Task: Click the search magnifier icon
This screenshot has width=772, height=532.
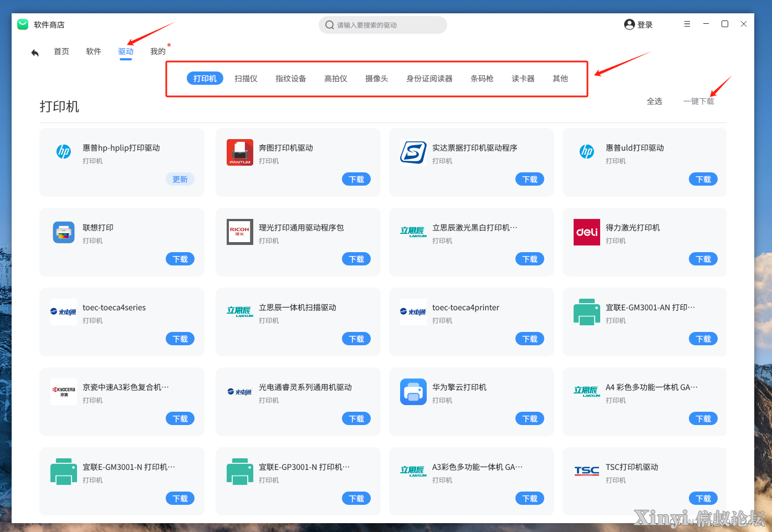Action: [330, 25]
